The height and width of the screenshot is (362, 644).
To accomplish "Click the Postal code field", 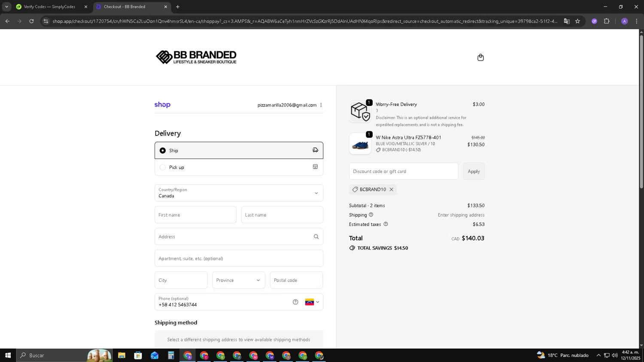I will click(x=296, y=280).
